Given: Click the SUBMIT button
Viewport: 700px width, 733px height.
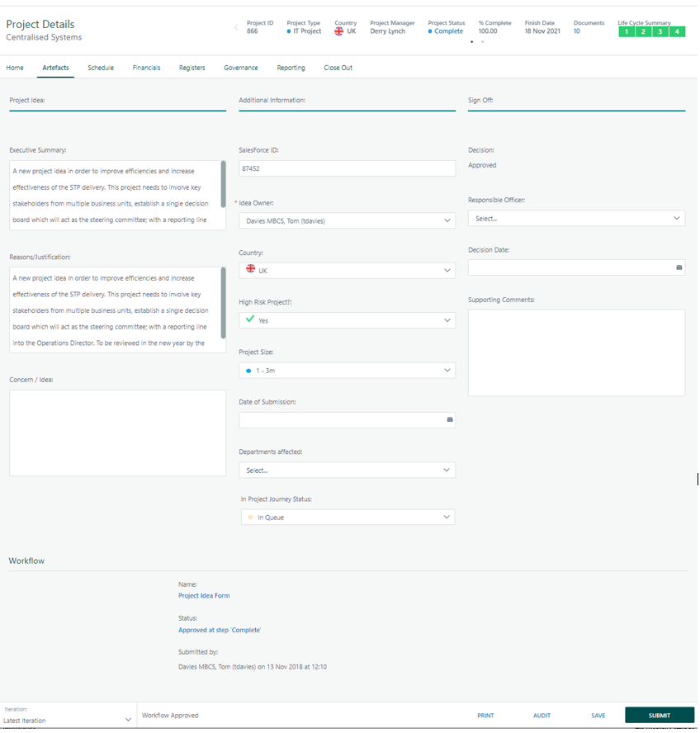Looking at the screenshot, I should pos(660,715).
